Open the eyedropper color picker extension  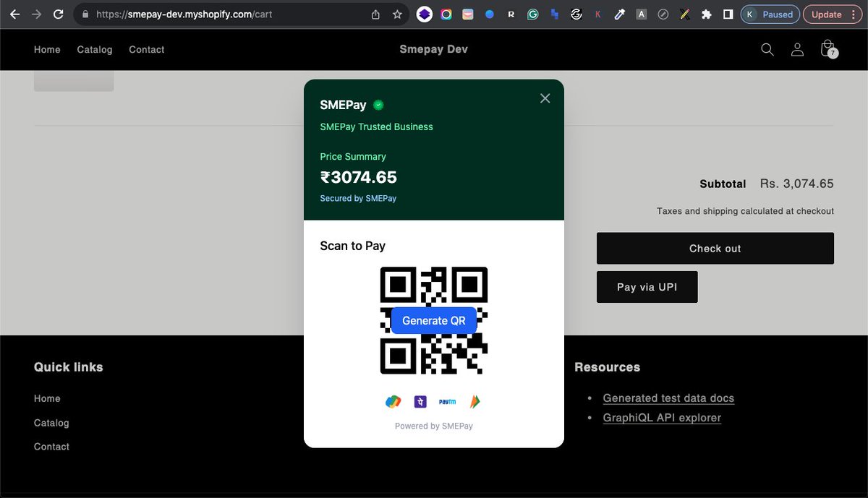point(619,14)
